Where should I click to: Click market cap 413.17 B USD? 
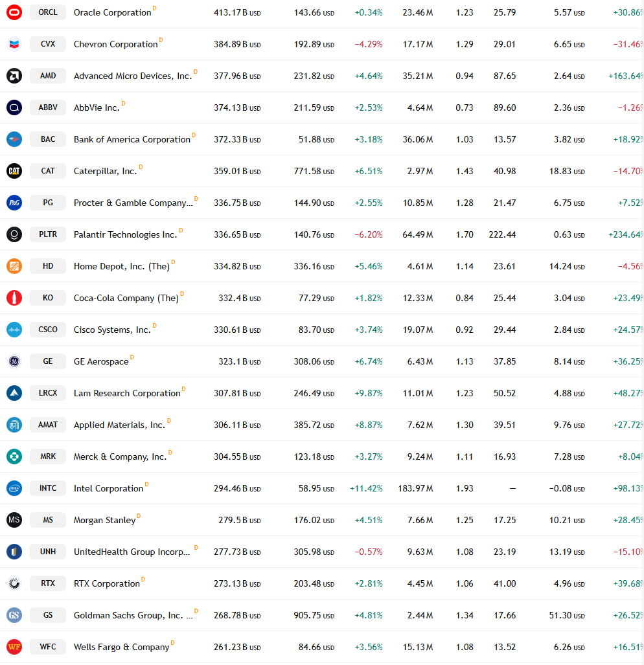[x=237, y=13]
